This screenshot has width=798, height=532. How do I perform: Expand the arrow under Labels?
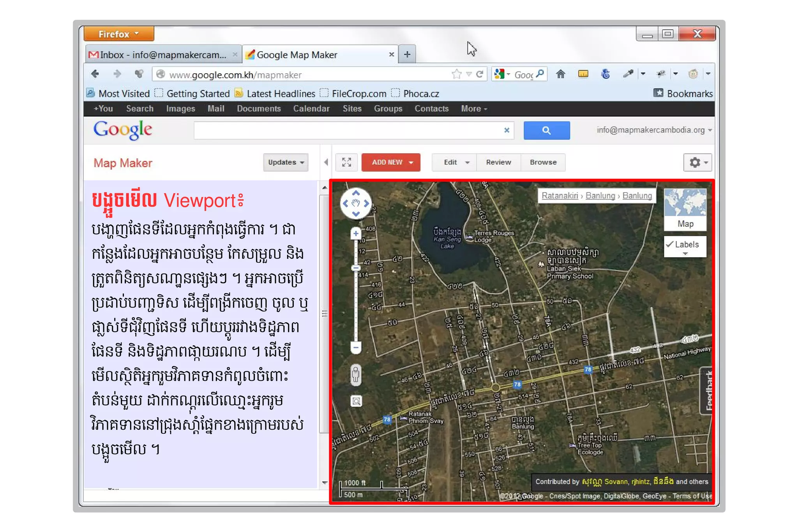tap(685, 254)
